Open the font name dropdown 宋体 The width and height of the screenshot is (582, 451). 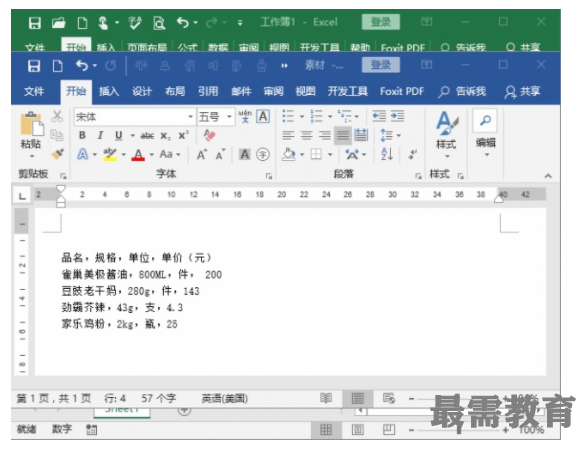pos(191,117)
